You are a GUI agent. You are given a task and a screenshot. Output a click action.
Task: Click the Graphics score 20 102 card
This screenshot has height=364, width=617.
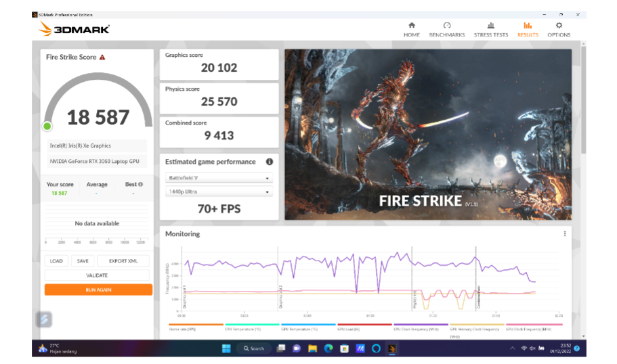pos(219,64)
